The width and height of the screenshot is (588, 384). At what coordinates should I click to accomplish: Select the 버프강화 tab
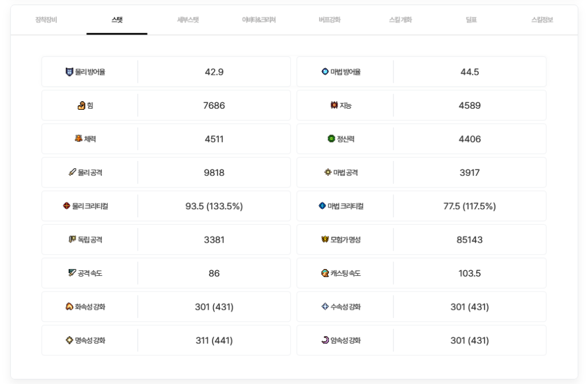330,20
